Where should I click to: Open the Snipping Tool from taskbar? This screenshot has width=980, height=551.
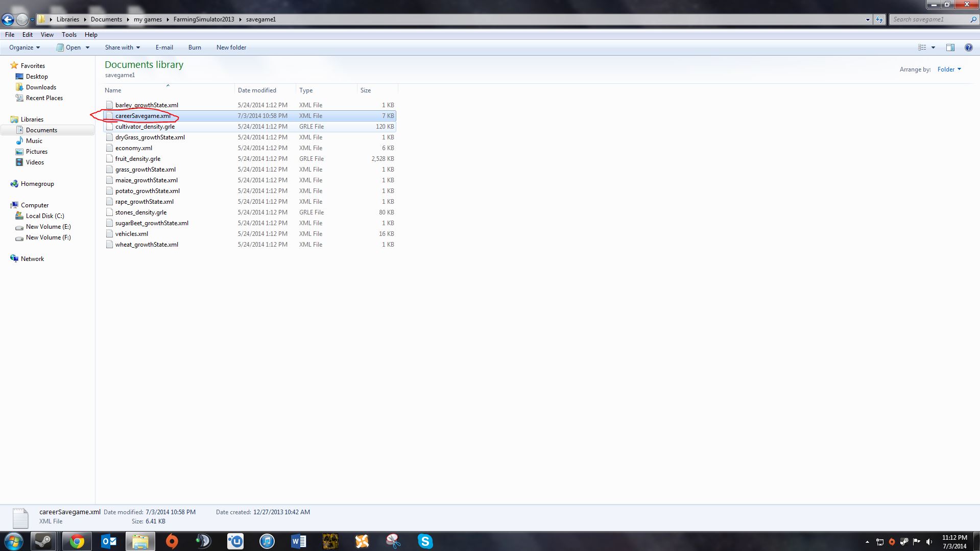coord(394,541)
